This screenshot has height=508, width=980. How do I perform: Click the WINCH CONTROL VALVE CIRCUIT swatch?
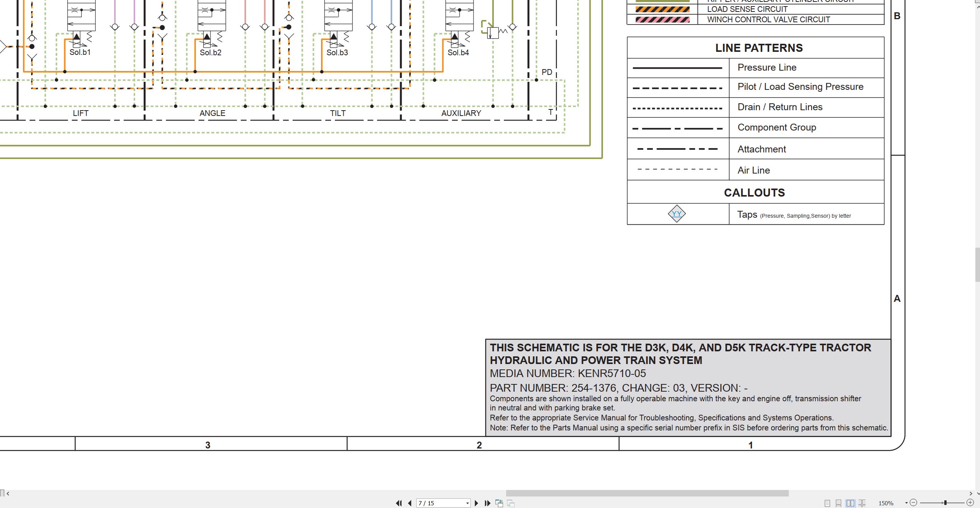pyautogui.click(x=662, y=20)
